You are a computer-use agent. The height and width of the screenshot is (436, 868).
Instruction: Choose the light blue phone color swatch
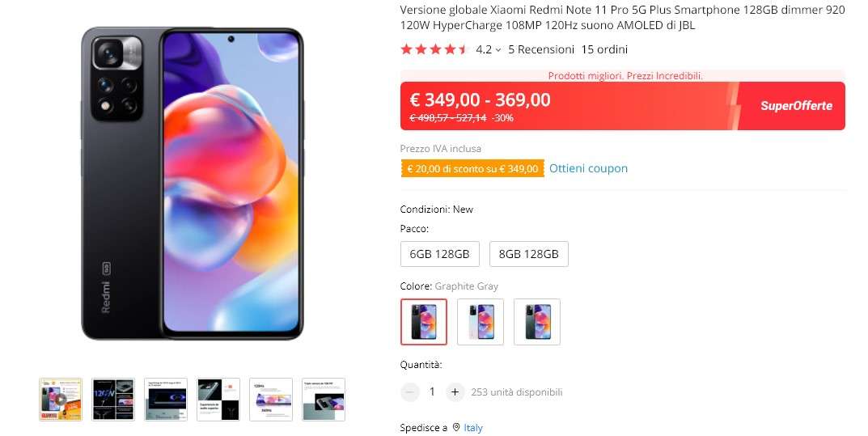(481, 322)
